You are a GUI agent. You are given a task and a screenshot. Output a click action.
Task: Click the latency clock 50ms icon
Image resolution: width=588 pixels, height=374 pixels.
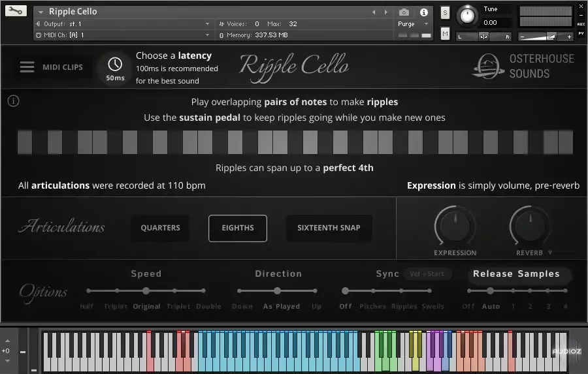click(115, 67)
